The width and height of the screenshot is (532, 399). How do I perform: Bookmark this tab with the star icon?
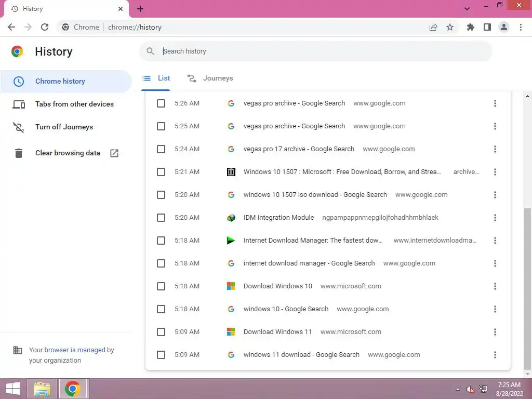tap(450, 27)
